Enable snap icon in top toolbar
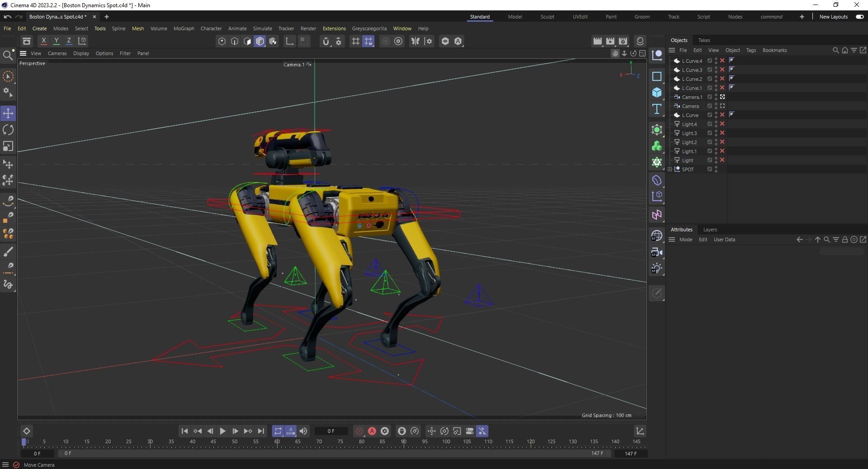 (326, 41)
